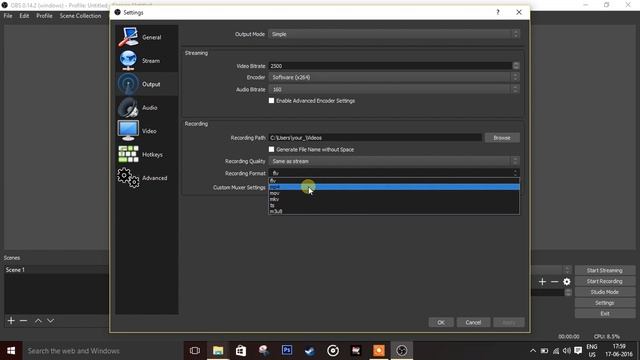Click the ENG US language indicator

pyautogui.click(x=592, y=351)
